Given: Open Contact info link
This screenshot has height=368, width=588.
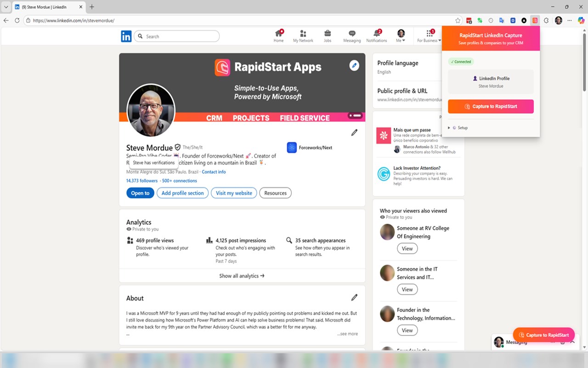Looking at the screenshot, I should [x=214, y=172].
